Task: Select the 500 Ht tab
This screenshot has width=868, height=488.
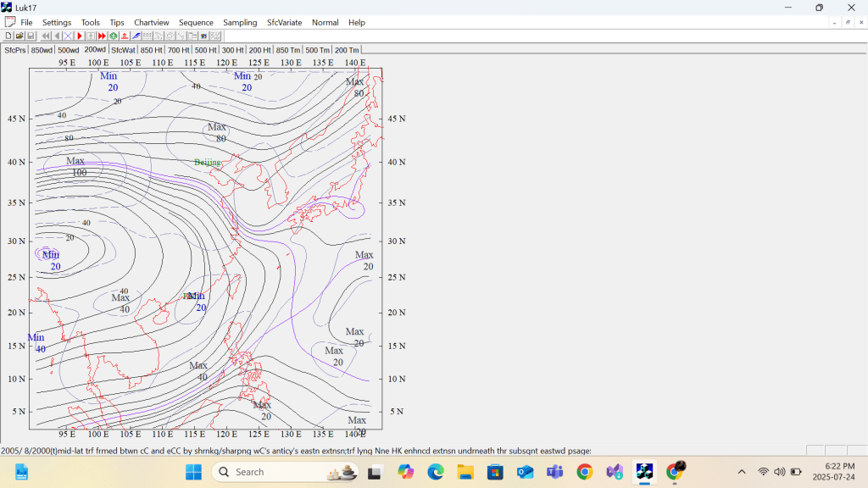Action: [x=205, y=50]
